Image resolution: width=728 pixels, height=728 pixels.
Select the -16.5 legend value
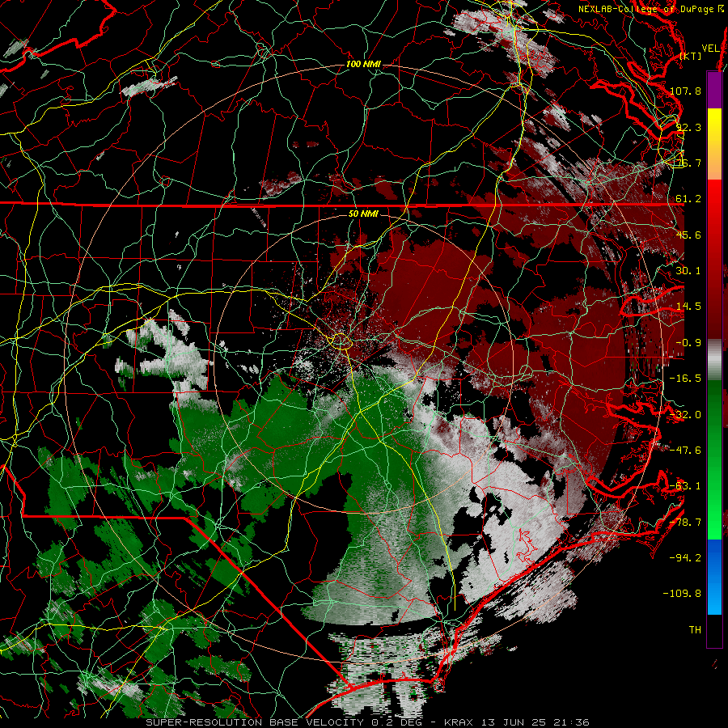pos(685,379)
